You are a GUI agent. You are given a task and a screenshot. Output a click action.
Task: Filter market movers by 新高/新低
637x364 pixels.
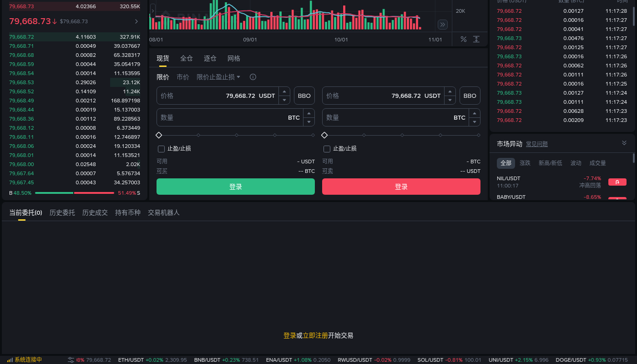point(551,163)
